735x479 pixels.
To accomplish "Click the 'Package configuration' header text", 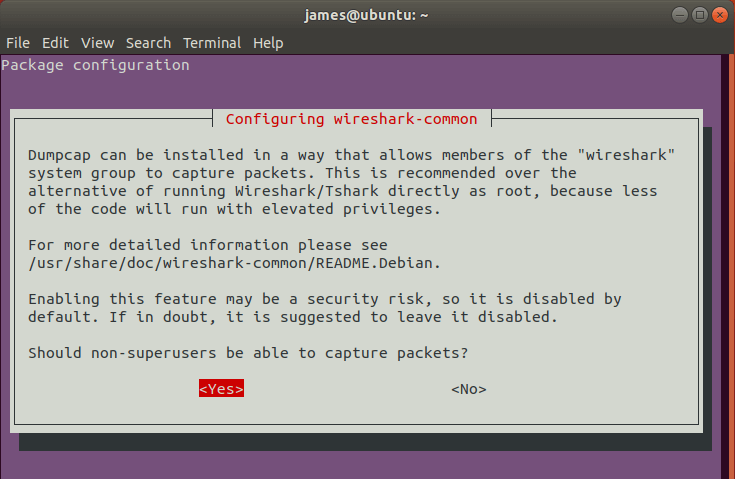I will (x=95, y=65).
